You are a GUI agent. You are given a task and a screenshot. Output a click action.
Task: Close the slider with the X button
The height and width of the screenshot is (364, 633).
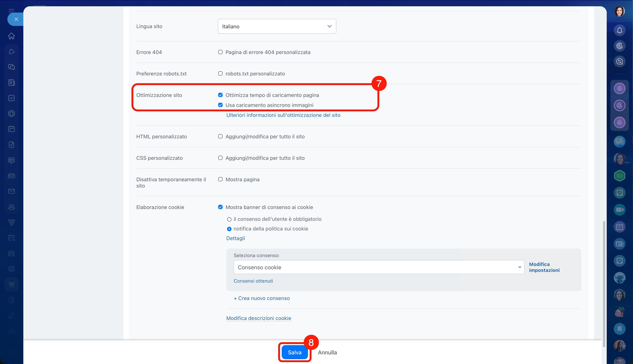pos(16,19)
